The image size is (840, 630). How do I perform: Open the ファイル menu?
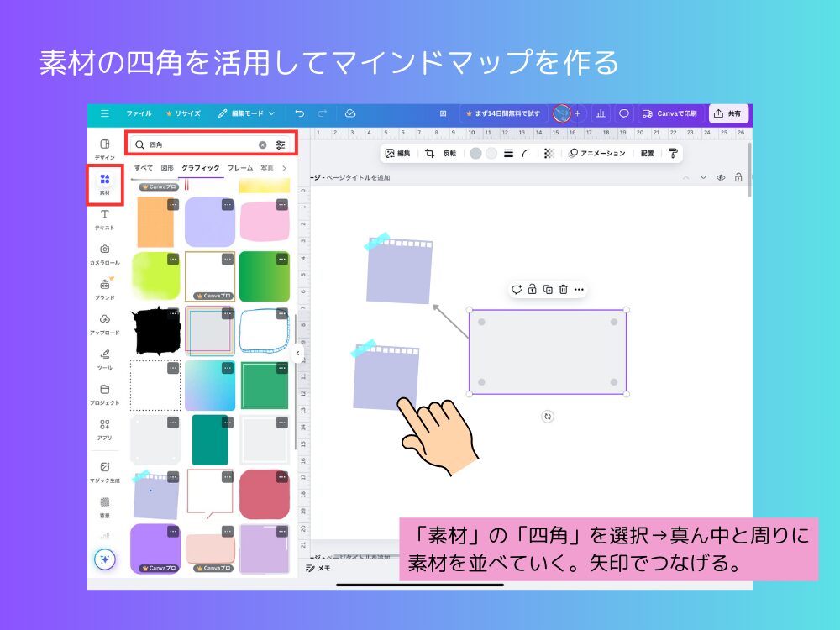pos(139,113)
